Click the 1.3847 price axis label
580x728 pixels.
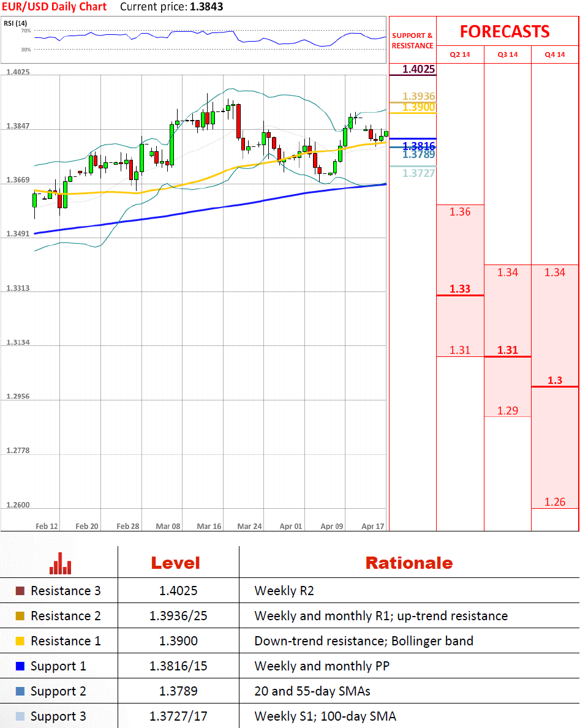point(18,126)
